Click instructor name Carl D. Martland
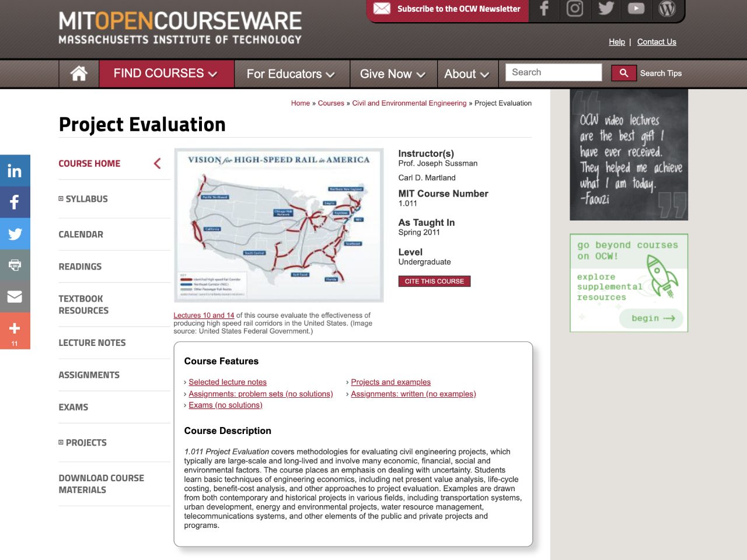This screenshot has height=560, width=747. (x=427, y=178)
